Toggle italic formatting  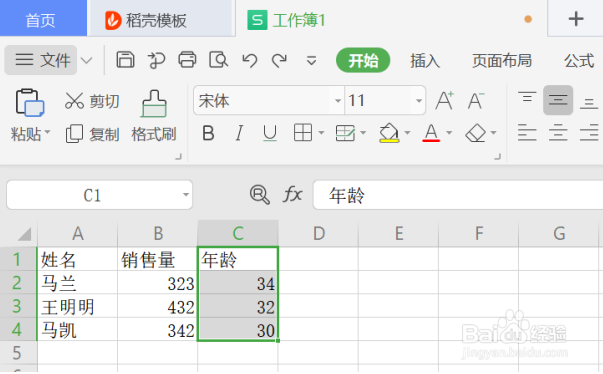239,133
